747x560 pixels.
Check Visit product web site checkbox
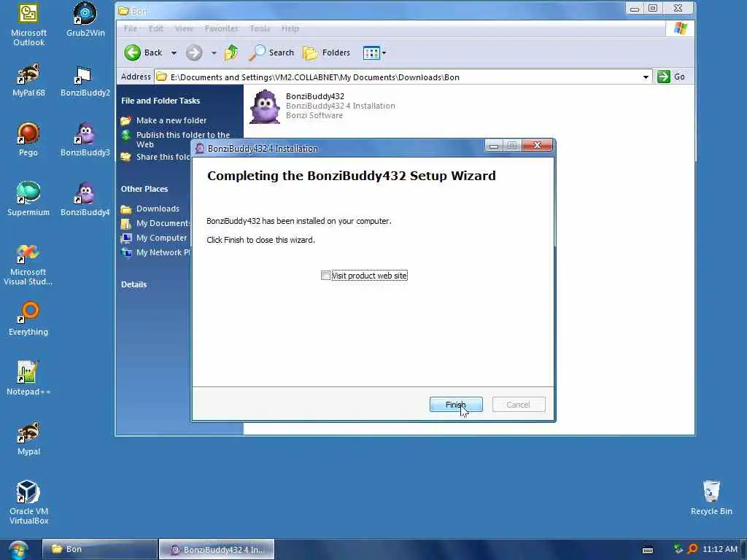325,275
